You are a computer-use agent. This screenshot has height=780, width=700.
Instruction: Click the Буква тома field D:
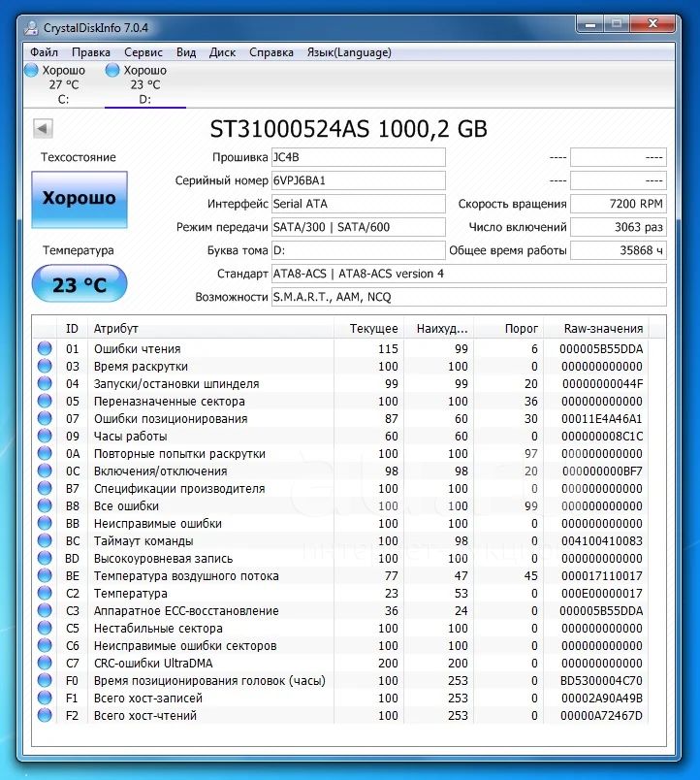pos(359,250)
